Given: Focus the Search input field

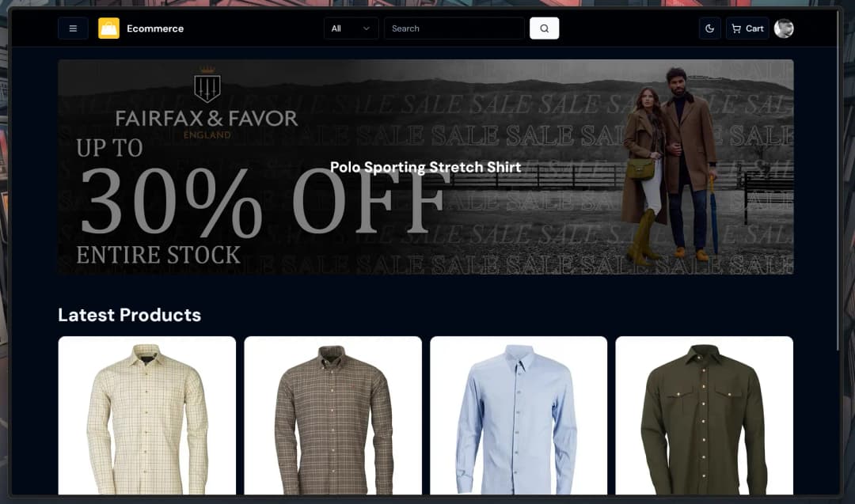Looking at the screenshot, I should [454, 28].
